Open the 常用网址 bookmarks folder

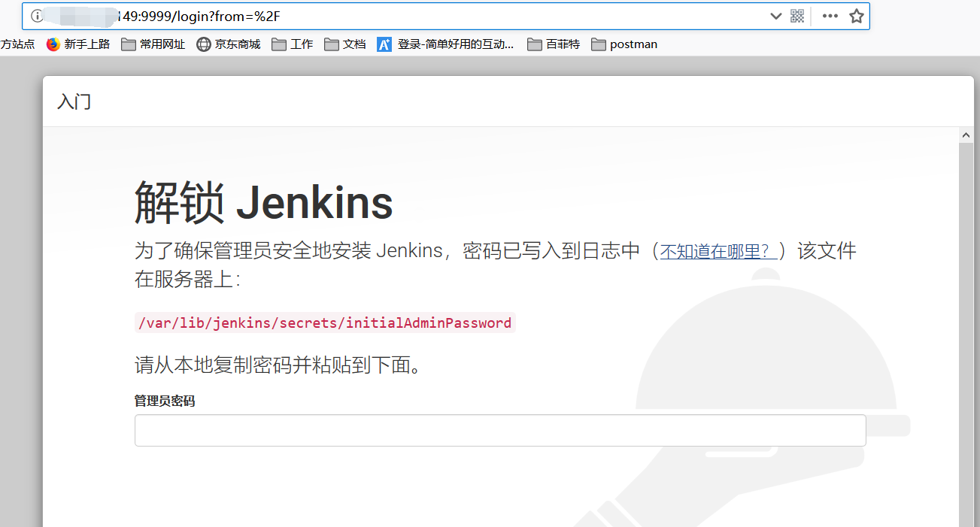[x=153, y=44]
